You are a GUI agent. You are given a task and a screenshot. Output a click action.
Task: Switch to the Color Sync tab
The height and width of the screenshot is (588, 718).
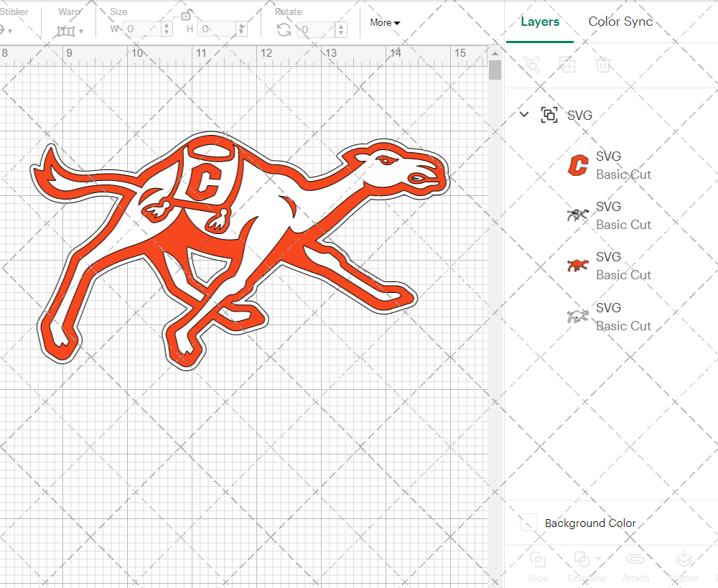[x=620, y=22]
